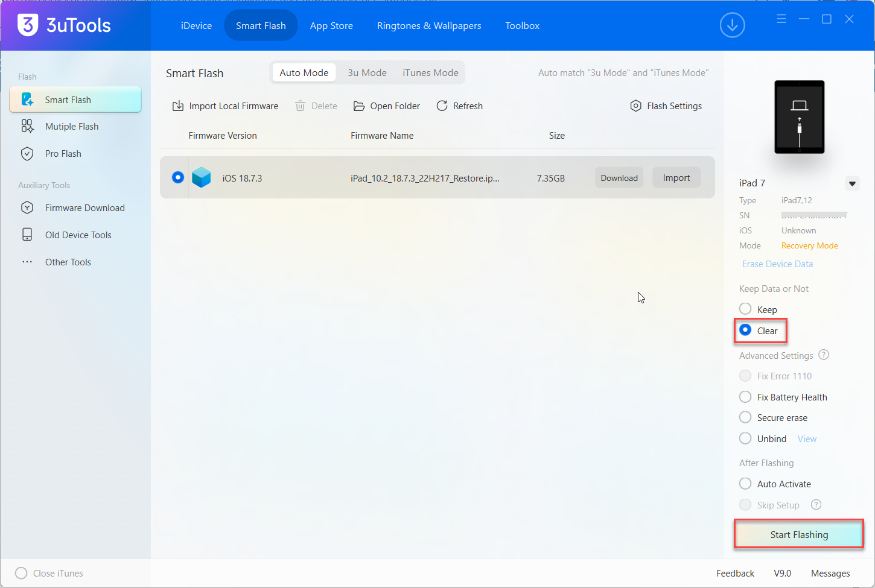Refresh the firmware list
875x588 pixels.
click(459, 106)
